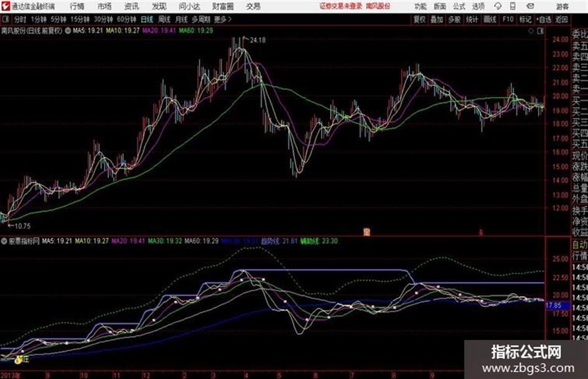The width and height of the screenshot is (588, 379).
Task: Click the 复权 button
Action: pyautogui.click(x=419, y=19)
